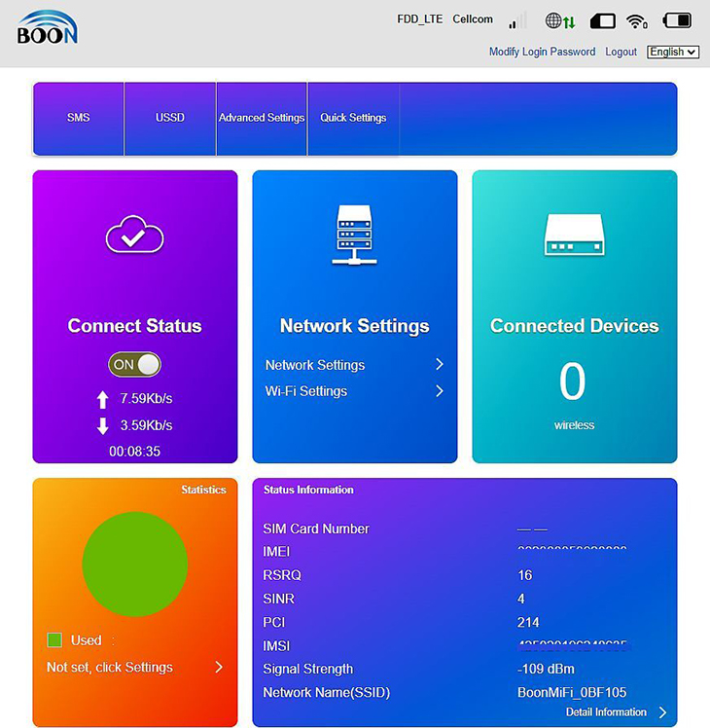The height and width of the screenshot is (728, 710).
Task: Click the signal strength bars icon
Action: pyautogui.click(x=517, y=20)
